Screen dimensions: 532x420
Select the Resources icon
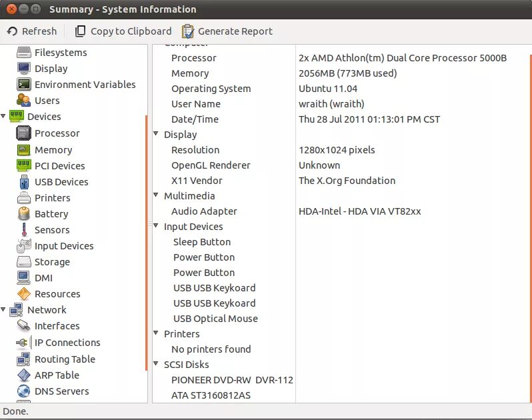(23, 294)
